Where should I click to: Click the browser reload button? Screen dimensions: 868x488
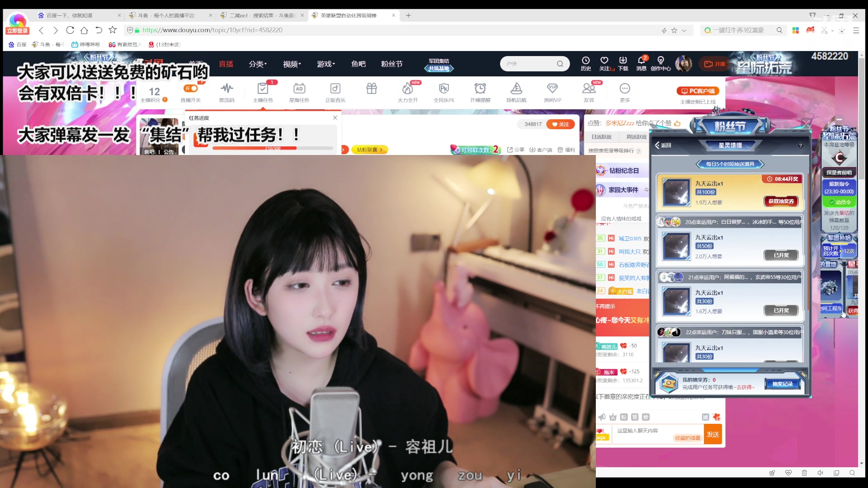(70, 30)
